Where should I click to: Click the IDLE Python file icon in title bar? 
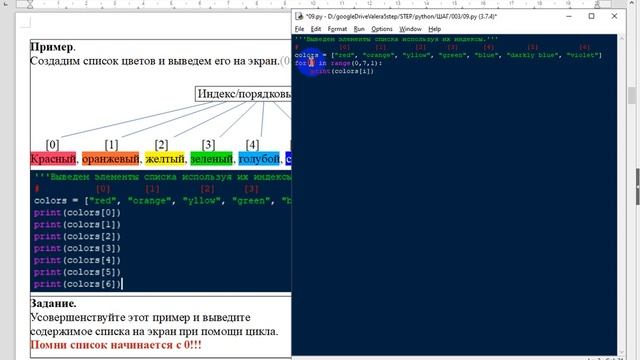299,16
